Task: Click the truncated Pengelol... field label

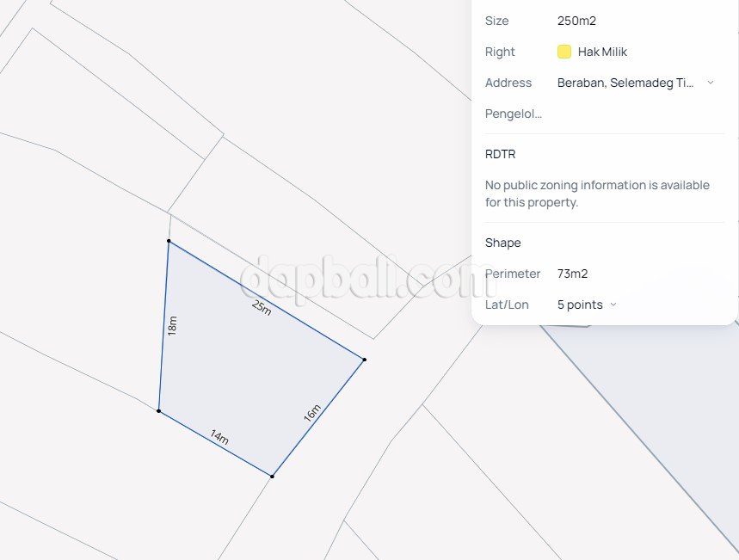Action: tap(514, 114)
